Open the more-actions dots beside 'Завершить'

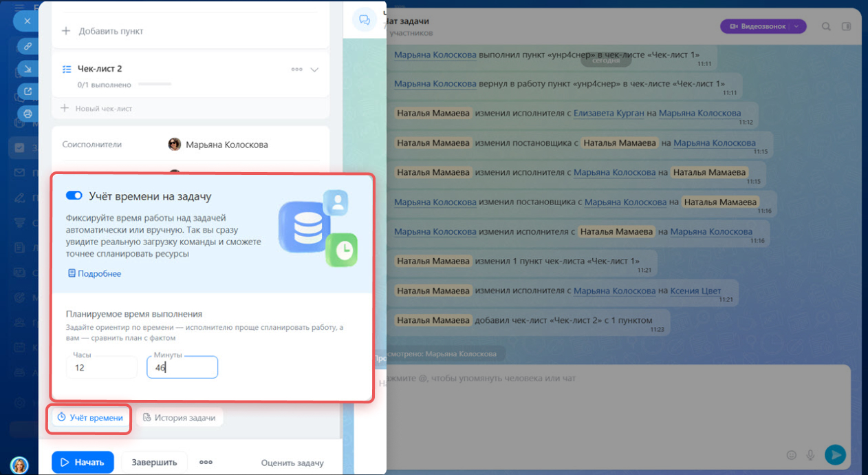point(206,463)
